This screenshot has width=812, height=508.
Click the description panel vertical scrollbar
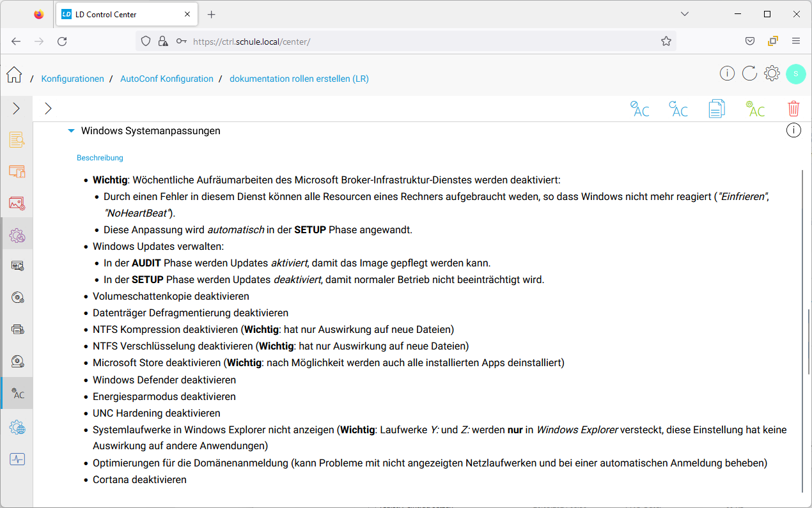(802, 331)
